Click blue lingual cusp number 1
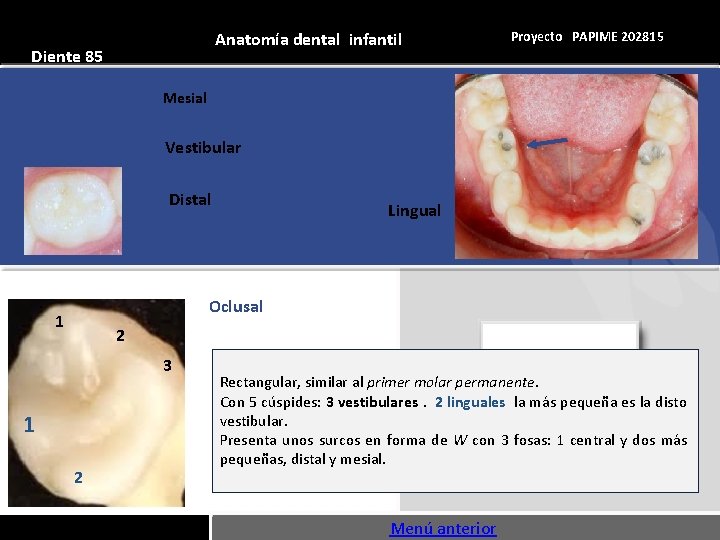Image resolution: width=720 pixels, height=540 pixels. pyautogui.click(x=29, y=425)
